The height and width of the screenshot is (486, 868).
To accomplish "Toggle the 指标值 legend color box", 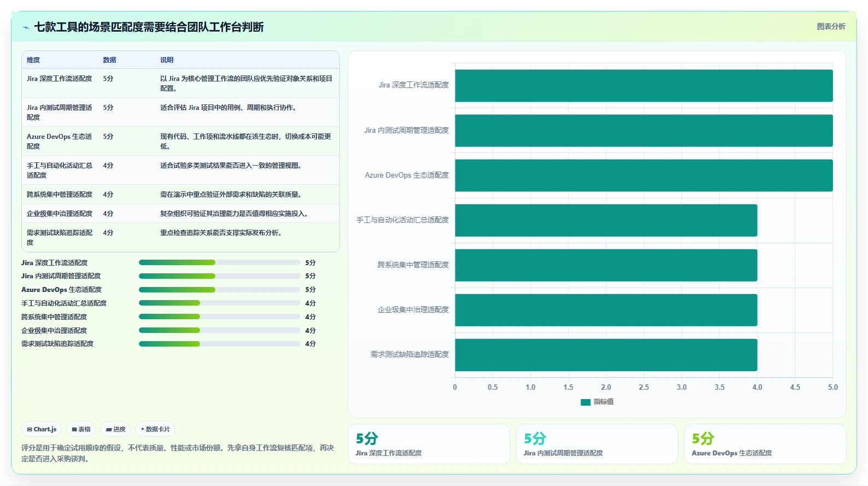I will click(x=585, y=402).
